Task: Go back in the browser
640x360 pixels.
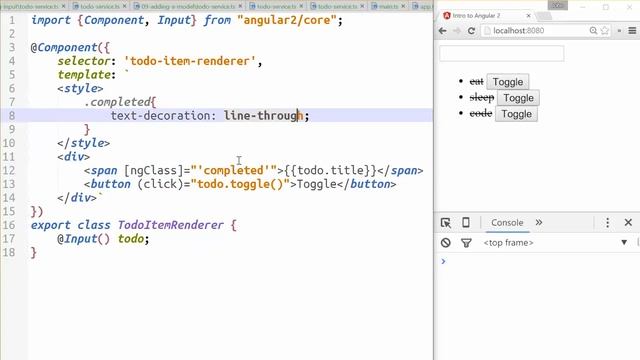Action: coord(442,31)
